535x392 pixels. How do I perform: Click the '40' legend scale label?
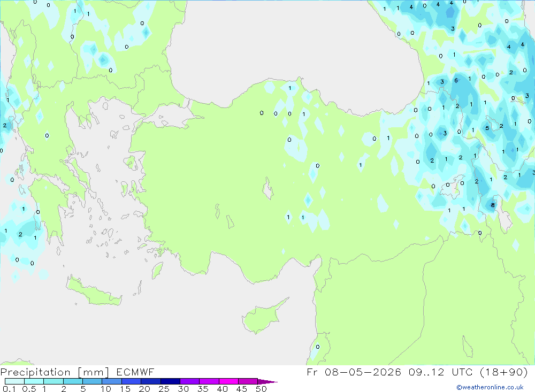click(x=223, y=389)
